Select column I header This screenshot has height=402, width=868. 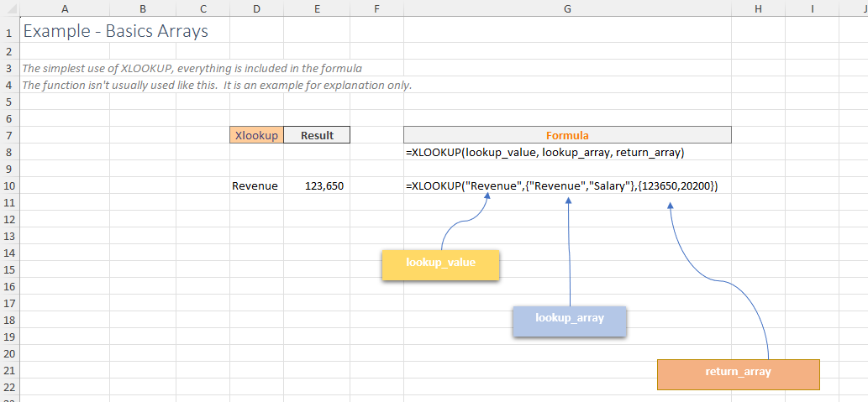pos(812,8)
